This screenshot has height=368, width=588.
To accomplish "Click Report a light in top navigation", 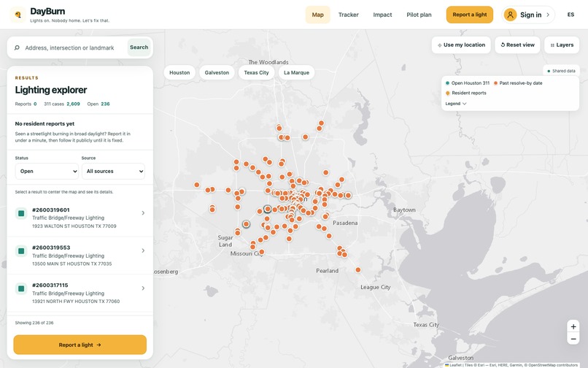I will 470,15.
